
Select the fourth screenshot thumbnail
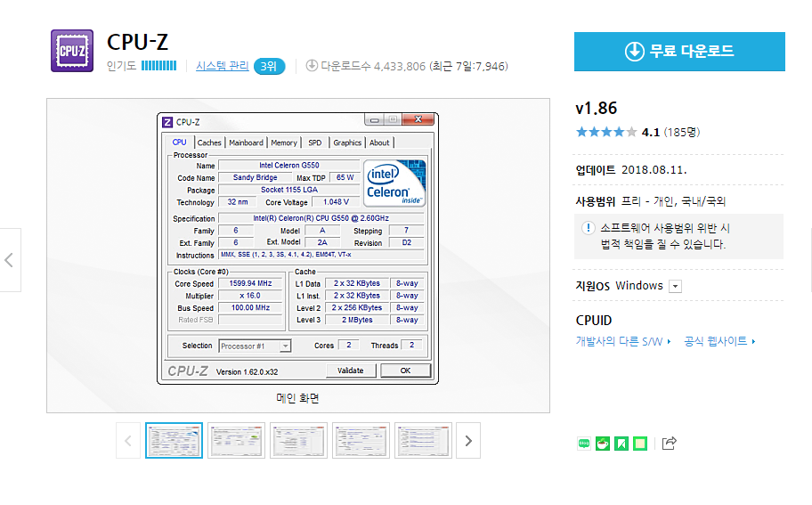point(361,441)
